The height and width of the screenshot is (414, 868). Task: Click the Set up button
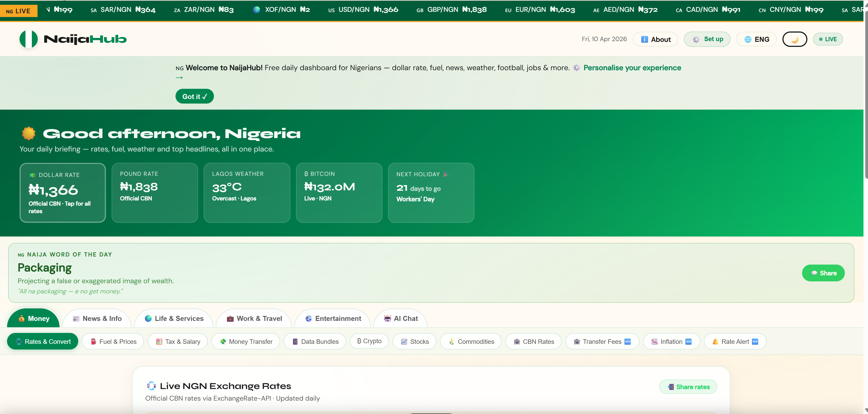click(x=707, y=39)
